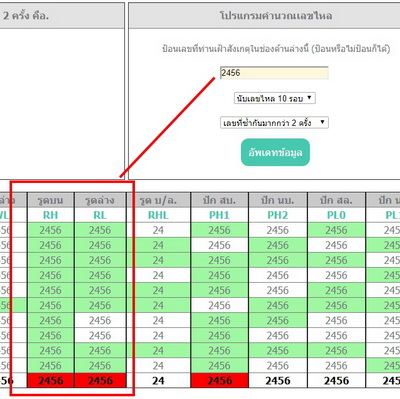The height and width of the screenshot is (399, 400).
Task: Select the รูดบน column header
Action: 50,200
